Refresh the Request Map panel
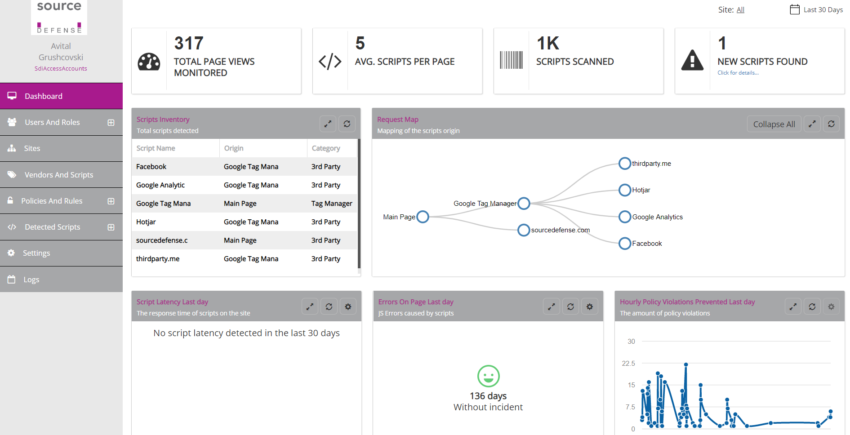Screen dimensions: 850x435 pos(831,124)
